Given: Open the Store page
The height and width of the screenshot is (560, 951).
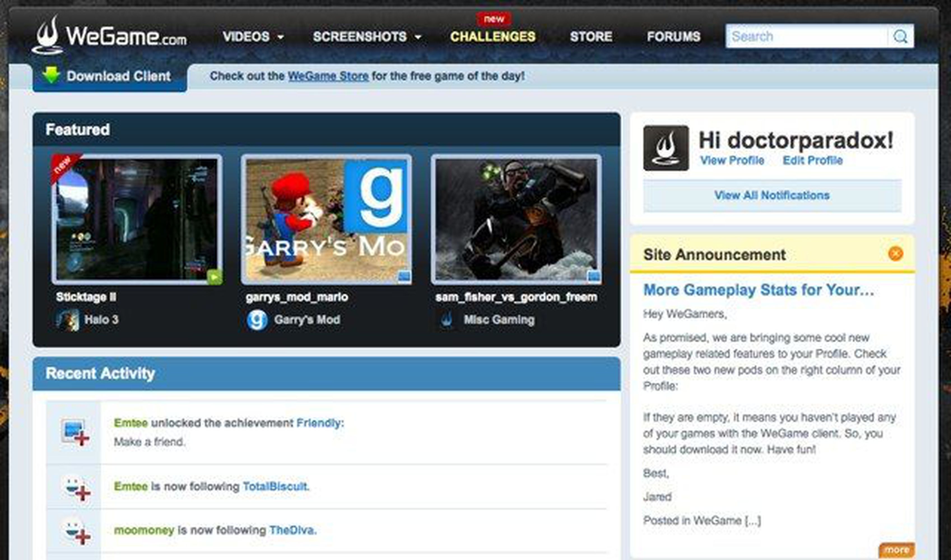Looking at the screenshot, I should [x=591, y=37].
